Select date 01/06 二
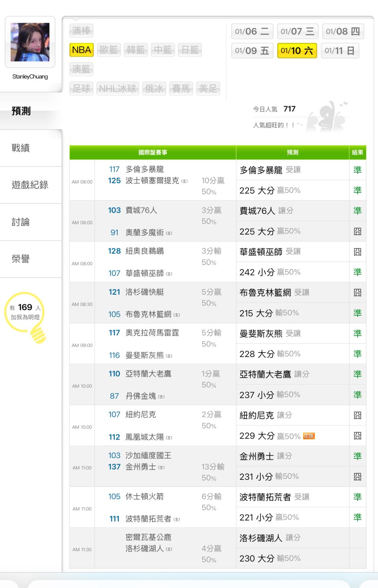Screen dimensions: 378x588 pos(252,31)
